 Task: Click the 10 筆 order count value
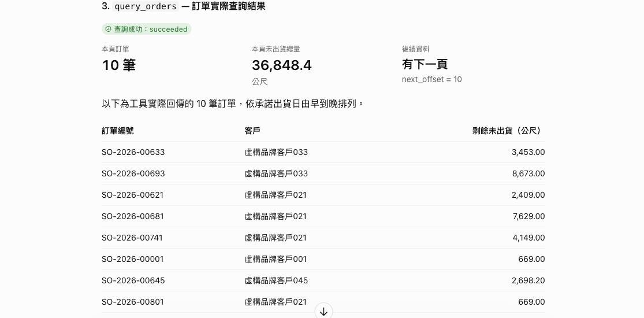119,65
